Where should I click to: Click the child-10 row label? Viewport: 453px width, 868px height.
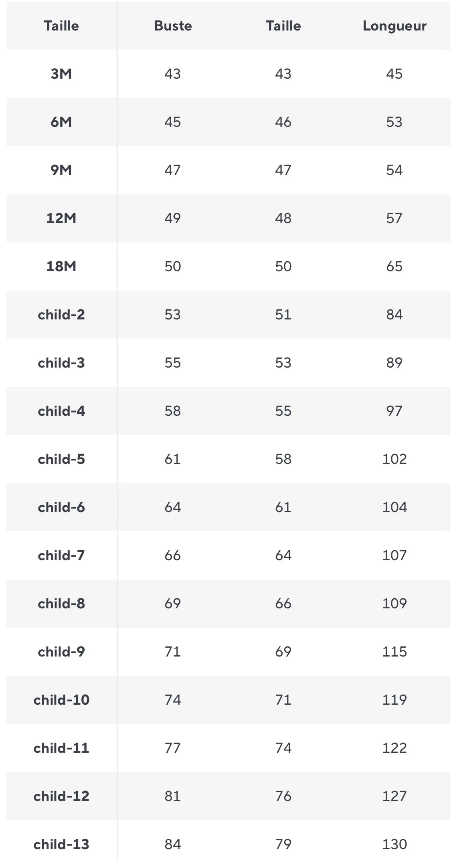pyautogui.click(x=61, y=700)
